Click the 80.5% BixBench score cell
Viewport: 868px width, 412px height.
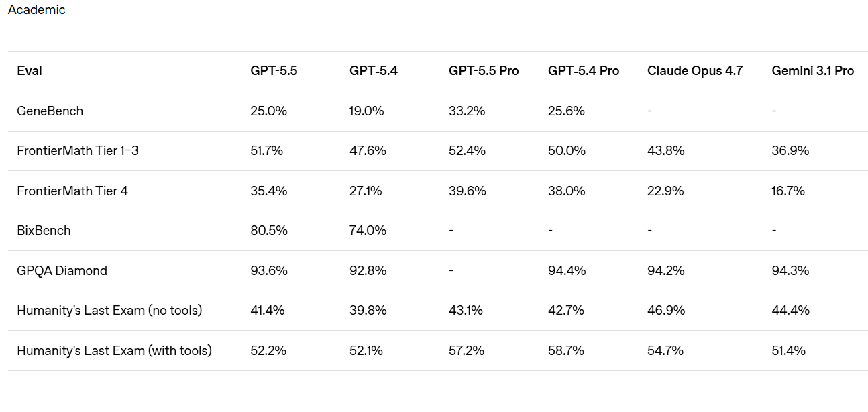pos(269,231)
